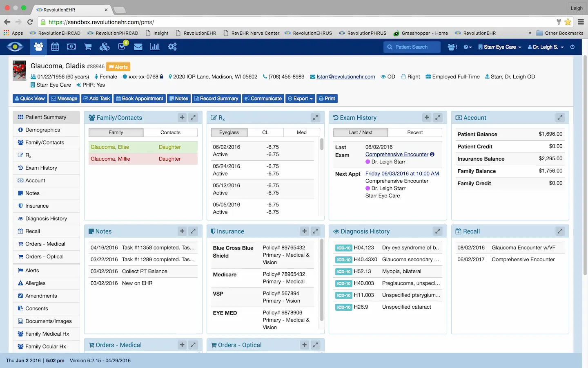588x368 pixels.
Task: Show Recent exams in Exam History panel
Action: pos(414,132)
